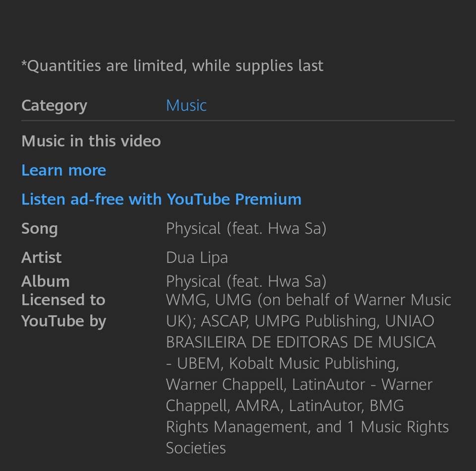This screenshot has height=471, width=476.
Task: Click BMG in the licensing text
Action: coord(387,406)
